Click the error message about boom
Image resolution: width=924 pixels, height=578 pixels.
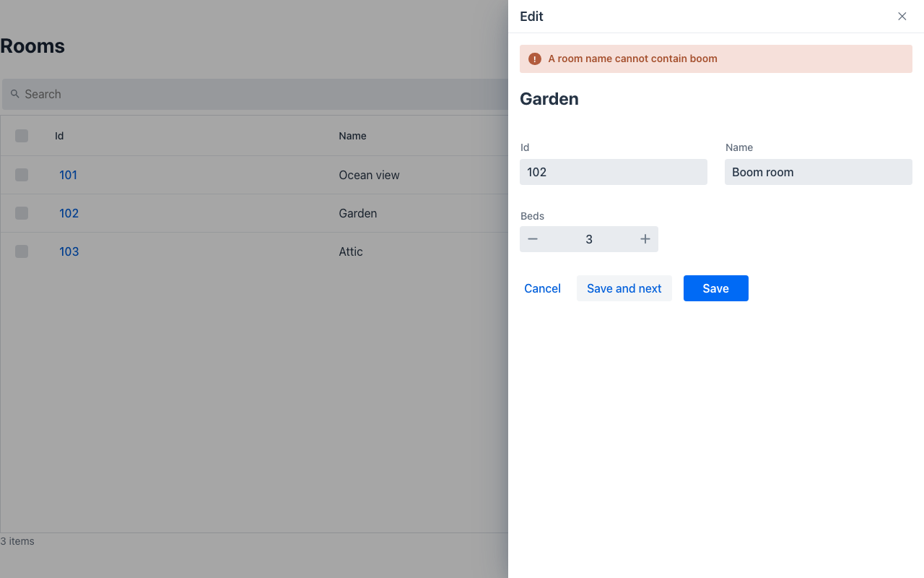(x=632, y=59)
